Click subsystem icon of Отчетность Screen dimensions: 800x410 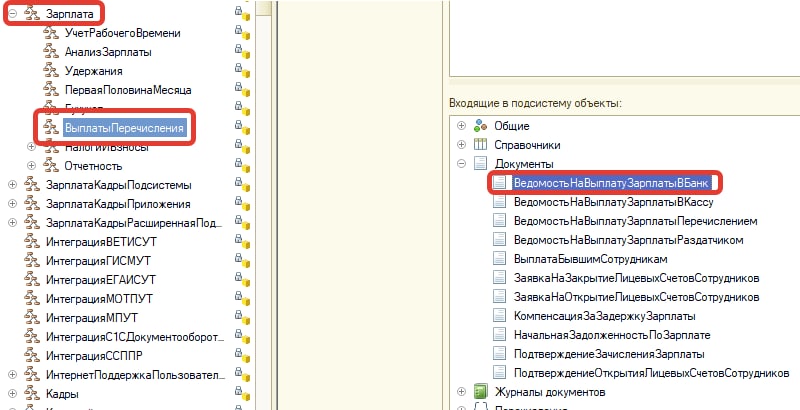tap(51, 166)
